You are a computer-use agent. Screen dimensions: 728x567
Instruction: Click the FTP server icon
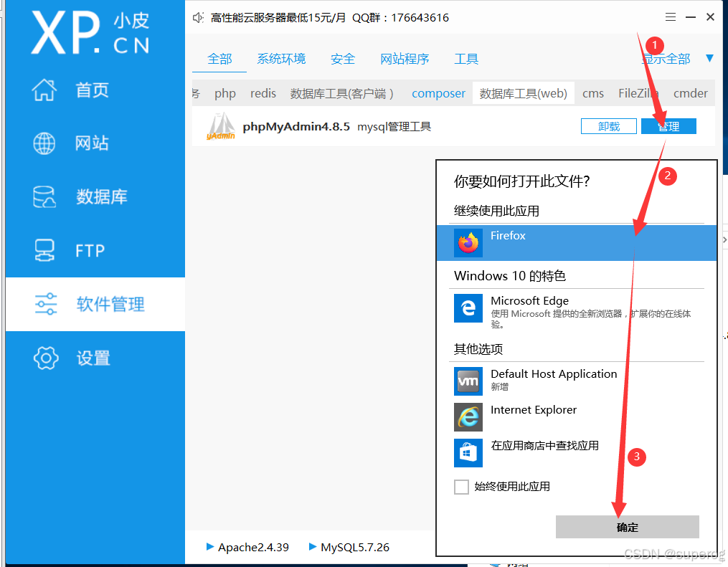click(x=44, y=251)
